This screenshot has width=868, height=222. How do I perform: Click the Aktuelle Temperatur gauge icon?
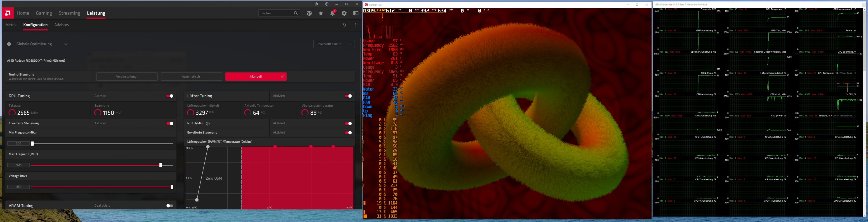[x=248, y=113]
